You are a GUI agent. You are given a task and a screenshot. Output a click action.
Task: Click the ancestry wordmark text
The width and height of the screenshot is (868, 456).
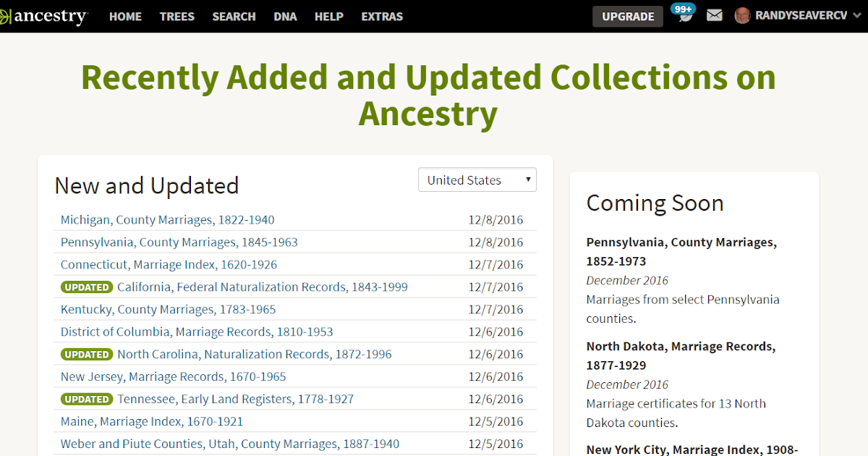click(51, 16)
